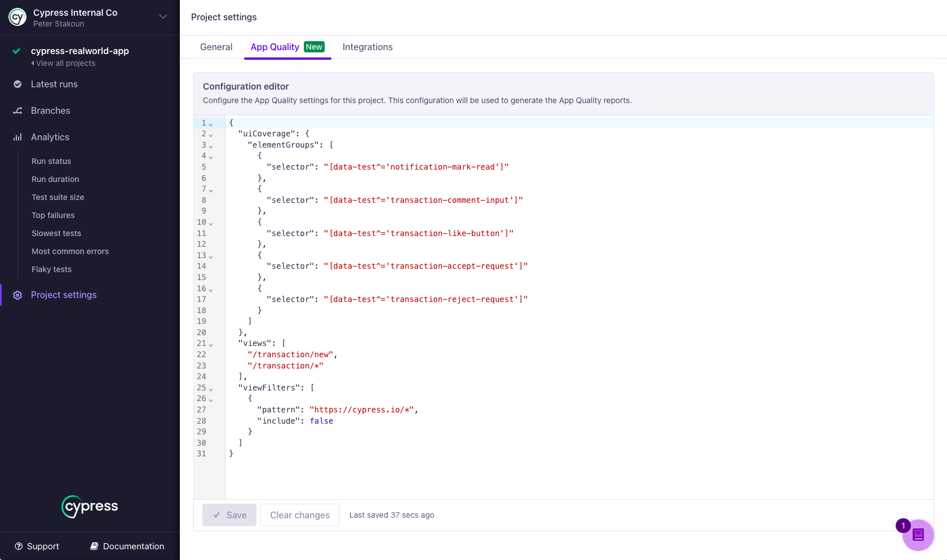Viewport: 947px width, 560px height.
Task: Switch to the General tab
Action: coord(216,47)
